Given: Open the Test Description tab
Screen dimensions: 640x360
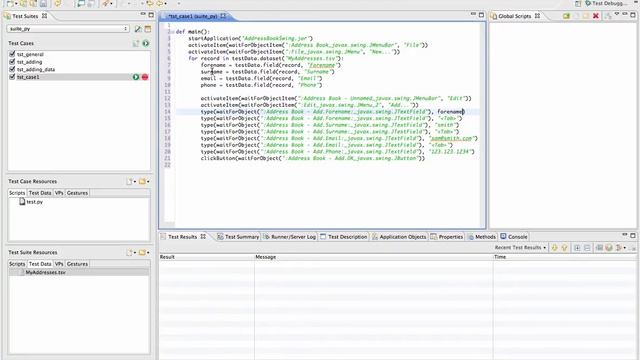Looking at the screenshot, I should click(x=344, y=237).
